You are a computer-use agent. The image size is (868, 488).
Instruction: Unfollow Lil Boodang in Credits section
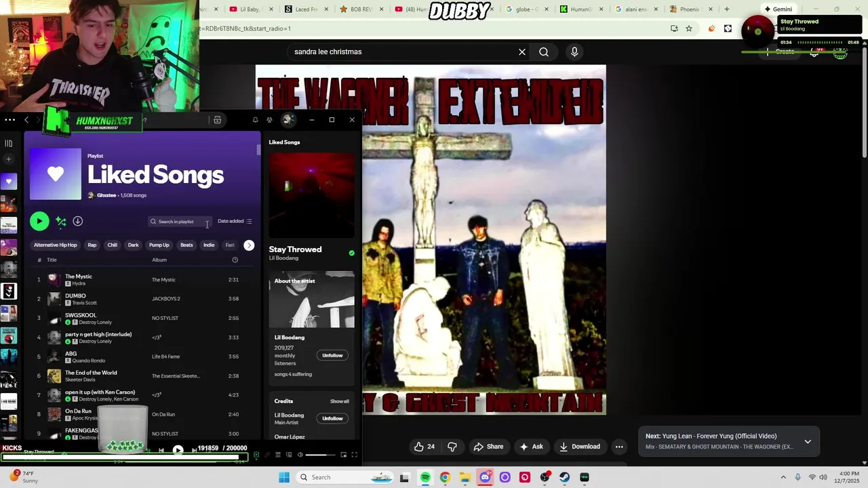coord(332,418)
